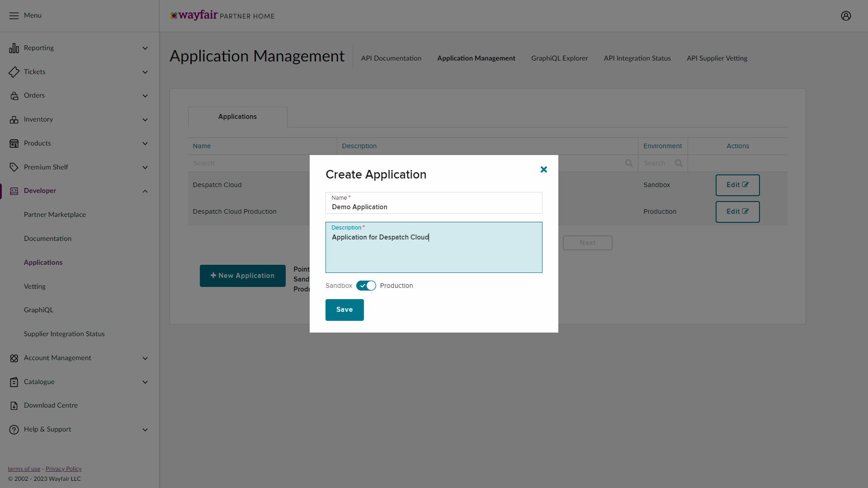Click the Tickets tag icon

pyautogui.click(x=14, y=72)
